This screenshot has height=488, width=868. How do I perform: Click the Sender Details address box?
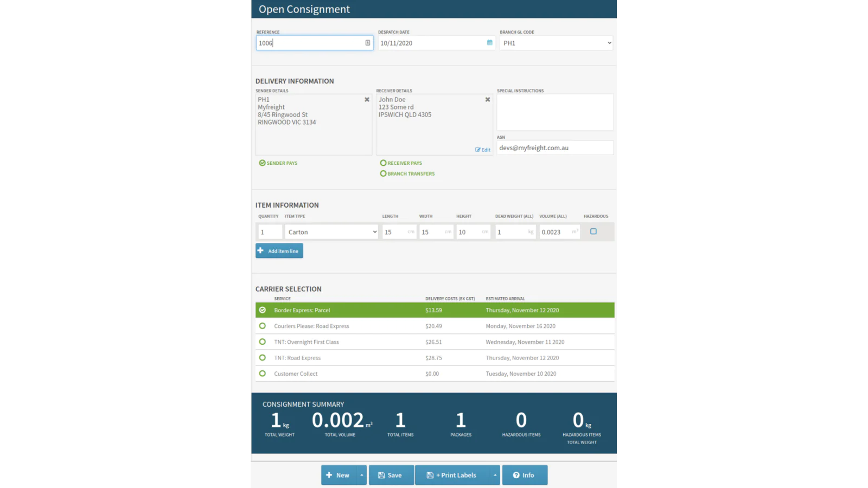click(314, 124)
